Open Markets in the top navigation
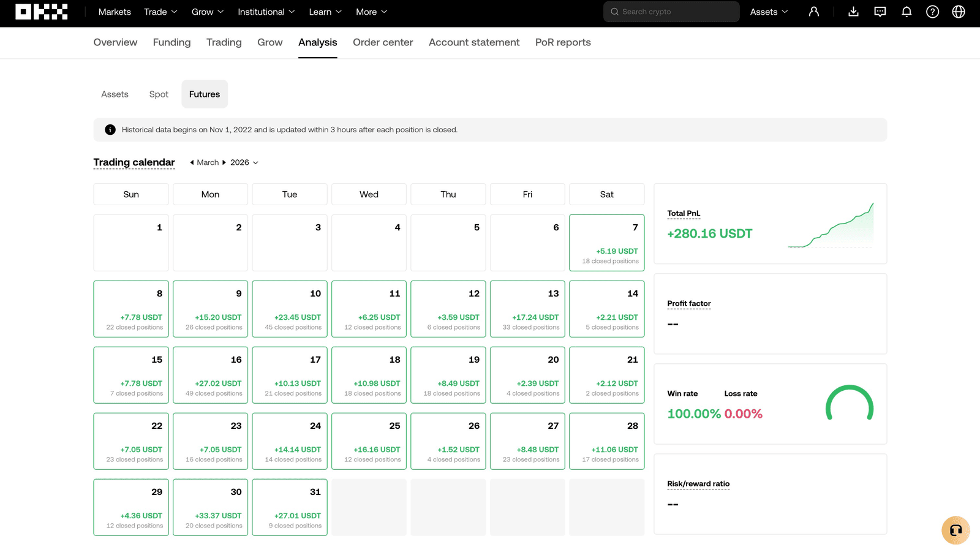Screen dimensions: 980x555 (x=115, y=12)
